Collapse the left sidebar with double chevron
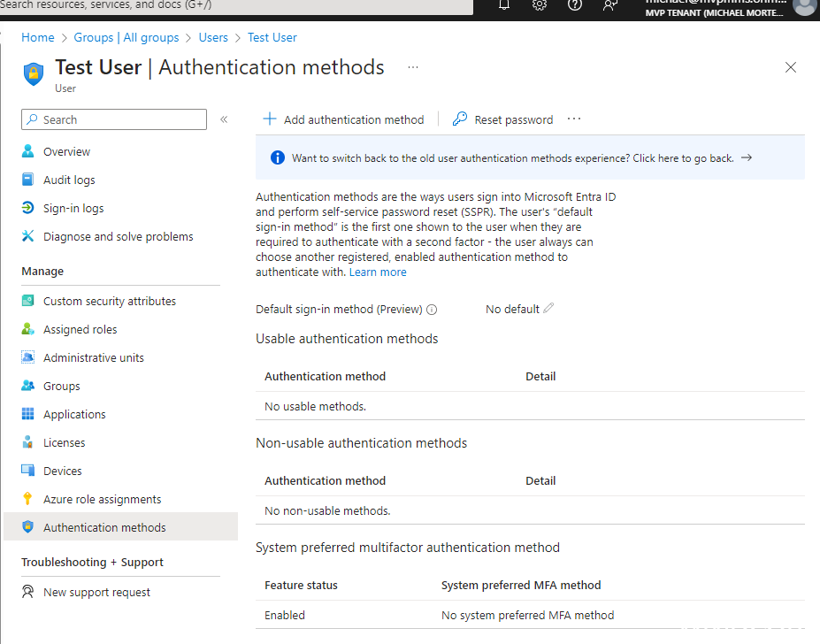 (x=224, y=119)
